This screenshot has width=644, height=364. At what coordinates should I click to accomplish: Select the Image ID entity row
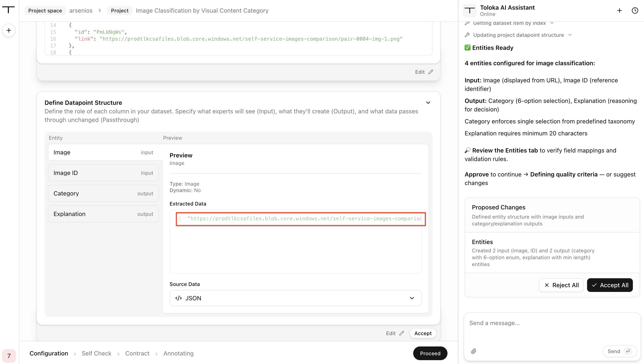[103, 173]
